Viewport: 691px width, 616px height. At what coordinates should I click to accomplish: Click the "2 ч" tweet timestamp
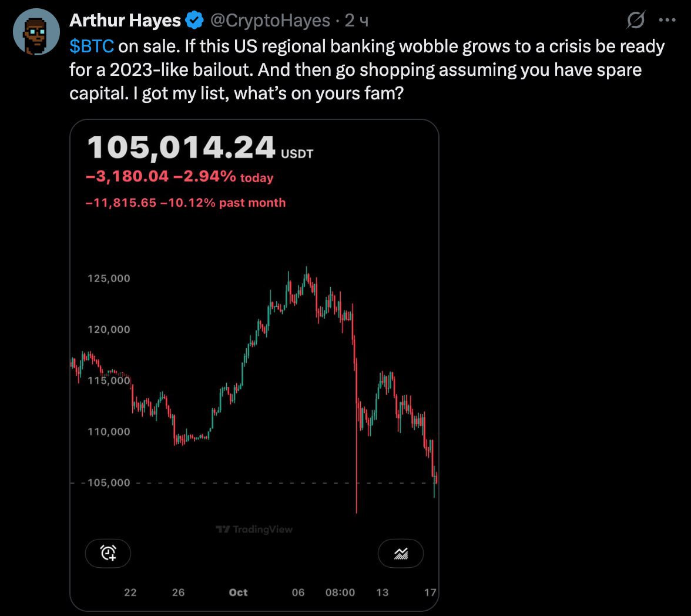point(357,21)
